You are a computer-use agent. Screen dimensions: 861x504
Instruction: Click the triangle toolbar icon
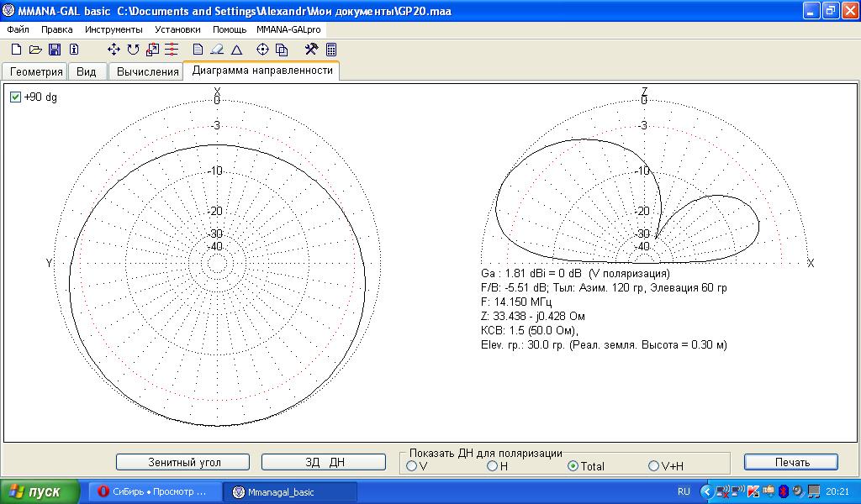[236, 50]
